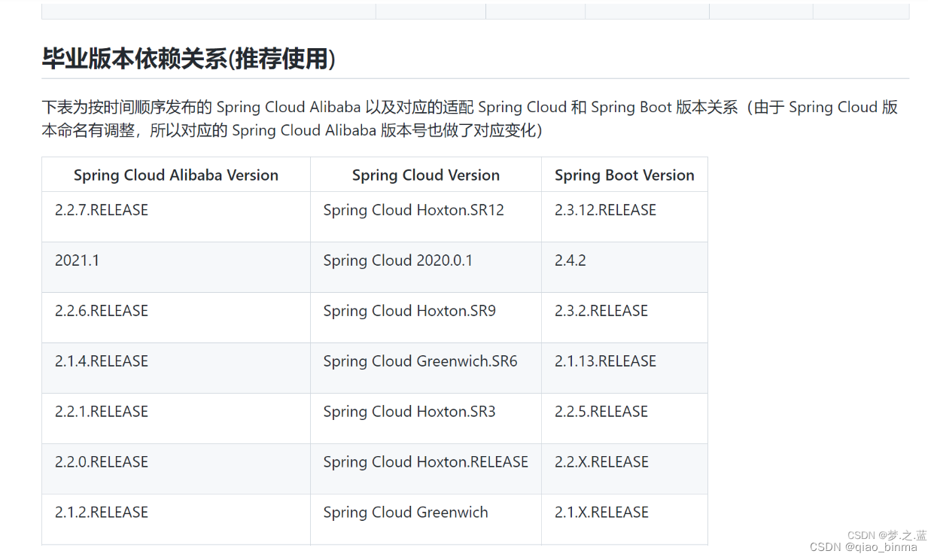This screenshot has height=560, width=928.
Task: Click the Spring Cloud Greenwich.SR6 cell
Action: point(426,368)
